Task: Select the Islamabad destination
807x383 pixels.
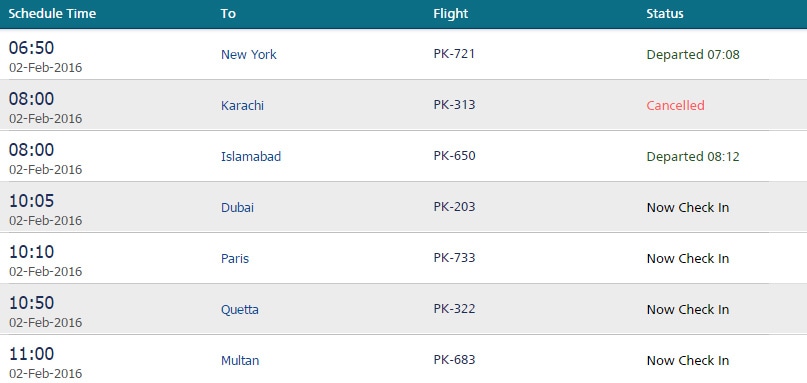Action: [x=251, y=156]
